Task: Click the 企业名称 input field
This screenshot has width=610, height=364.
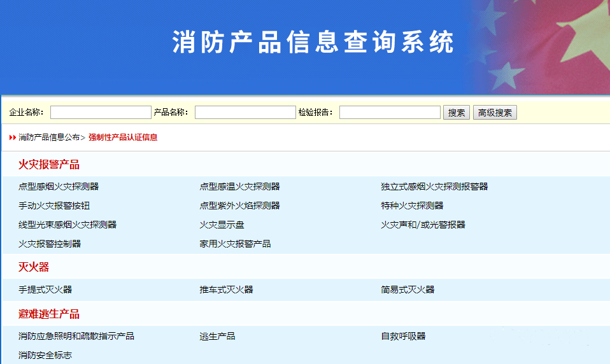Action: pyautogui.click(x=101, y=113)
